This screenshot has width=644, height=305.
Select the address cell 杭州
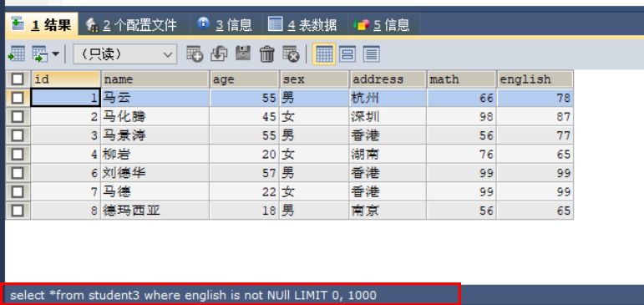pyautogui.click(x=388, y=98)
